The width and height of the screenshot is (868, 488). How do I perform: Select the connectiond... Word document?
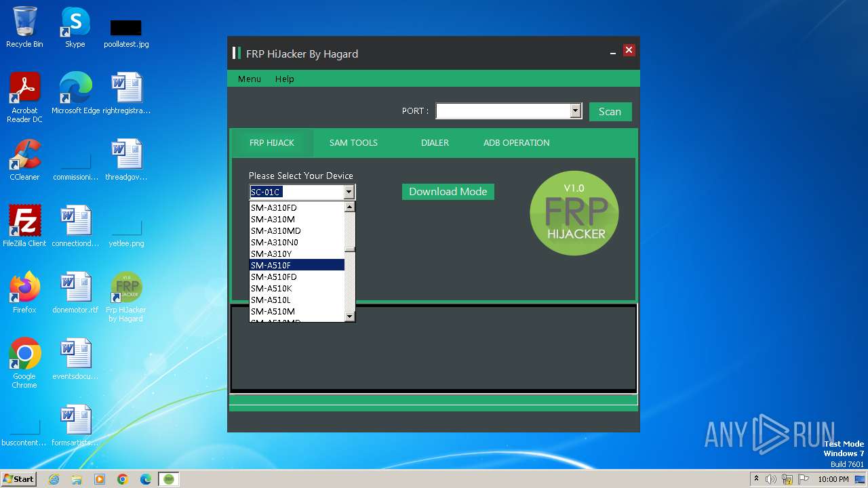point(75,226)
